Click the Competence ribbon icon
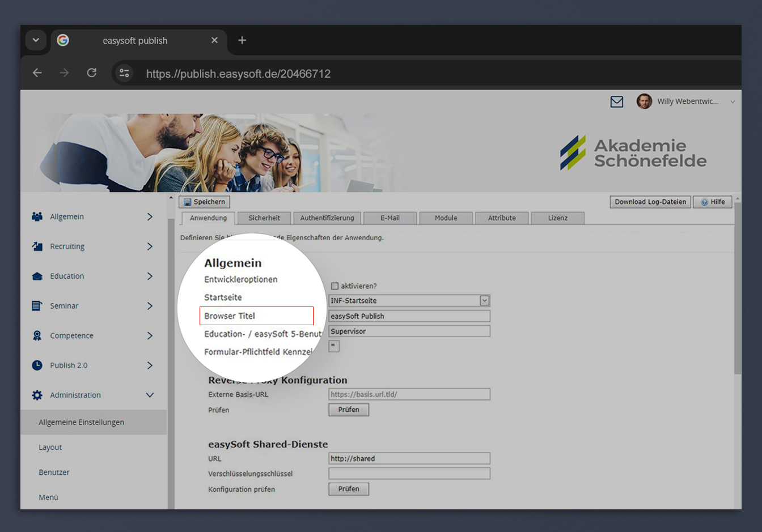762x532 pixels. pos(37,335)
